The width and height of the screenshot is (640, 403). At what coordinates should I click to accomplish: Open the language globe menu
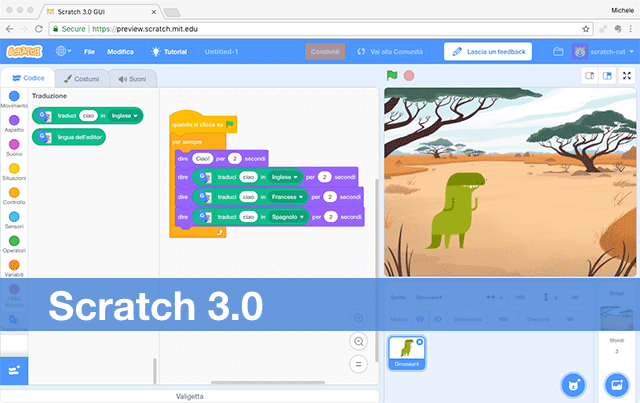pos(63,51)
